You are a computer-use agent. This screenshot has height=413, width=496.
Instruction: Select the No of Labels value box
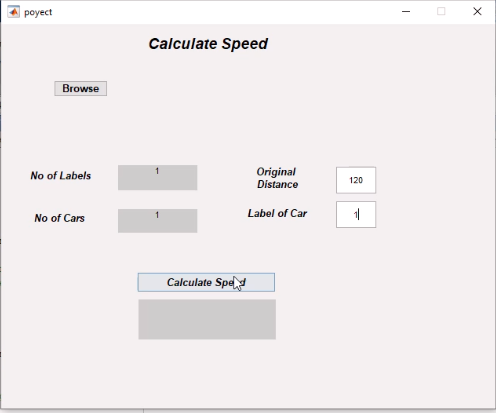(157, 177)
